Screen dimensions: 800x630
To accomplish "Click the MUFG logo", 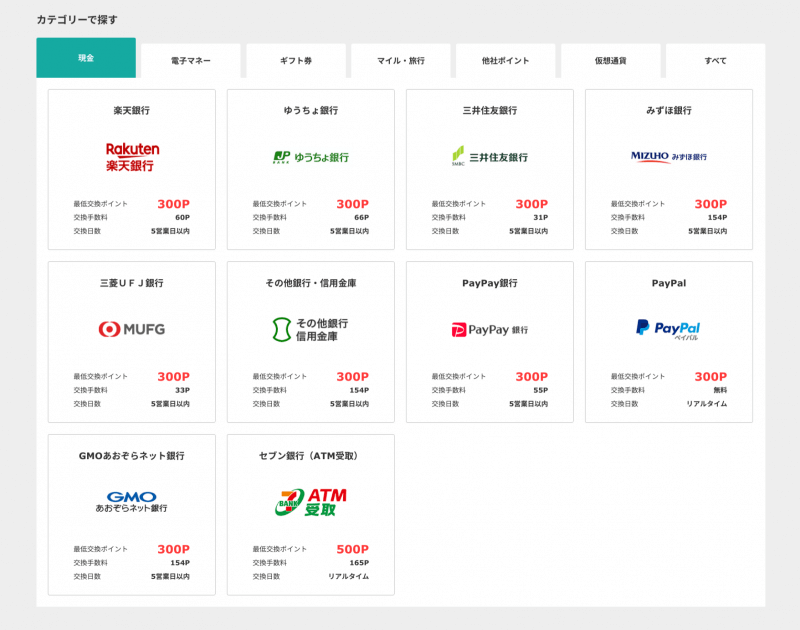I will tap(132, 329).
